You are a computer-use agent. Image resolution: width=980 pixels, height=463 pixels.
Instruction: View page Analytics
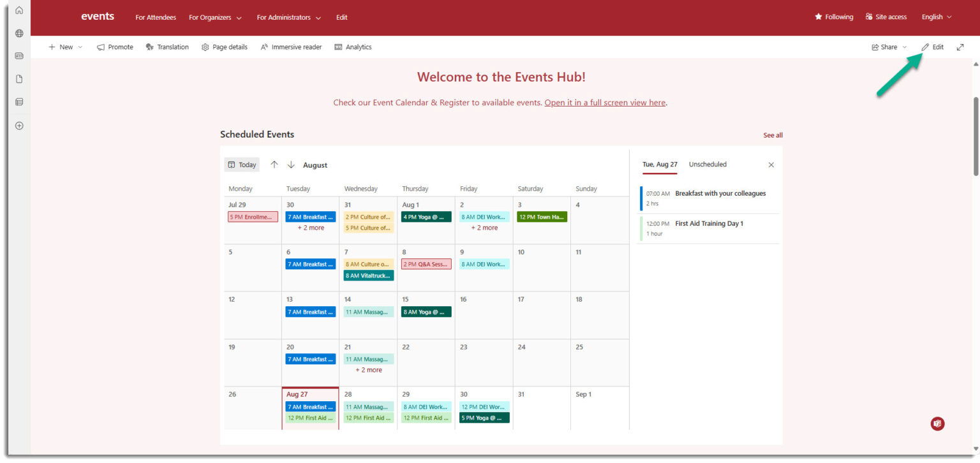pos(353,47)
